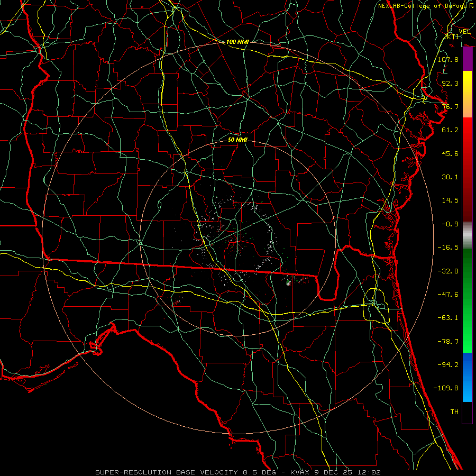Click the 30.1 value on velocity scale
The image size is (476, 476).
(x=450, y=177)
